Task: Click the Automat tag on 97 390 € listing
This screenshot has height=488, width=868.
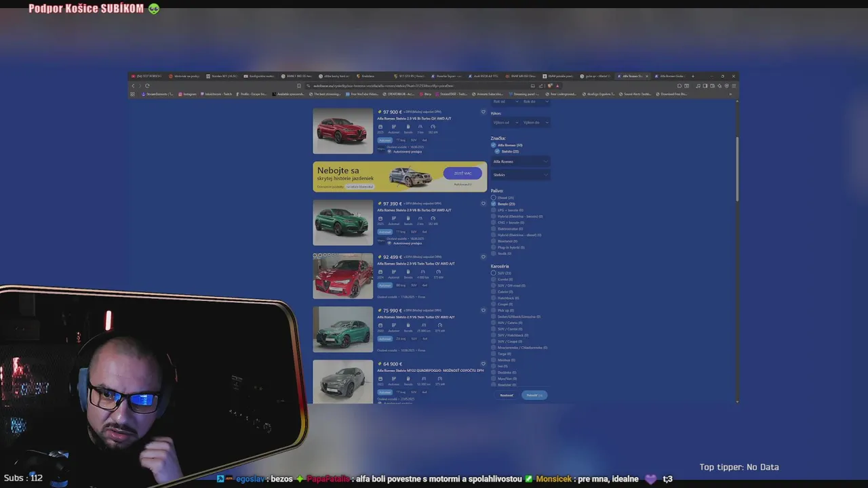Action: [x=384, y=232]
